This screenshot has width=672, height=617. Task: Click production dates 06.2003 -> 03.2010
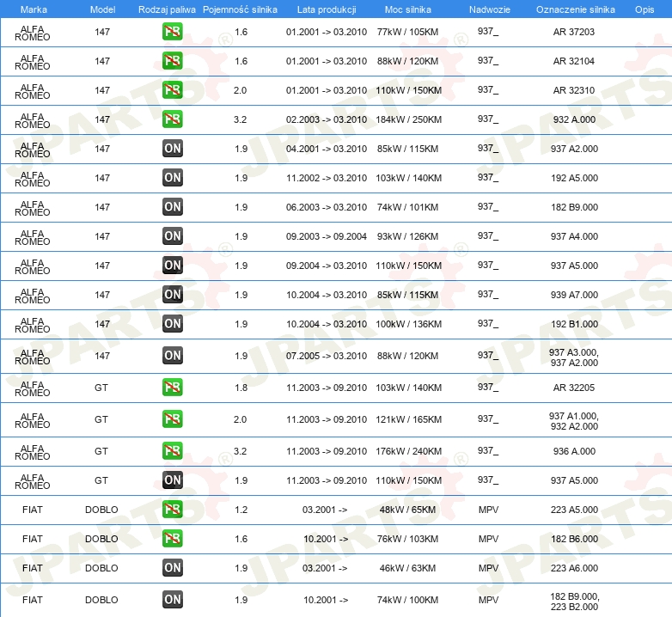click(327, 207)
